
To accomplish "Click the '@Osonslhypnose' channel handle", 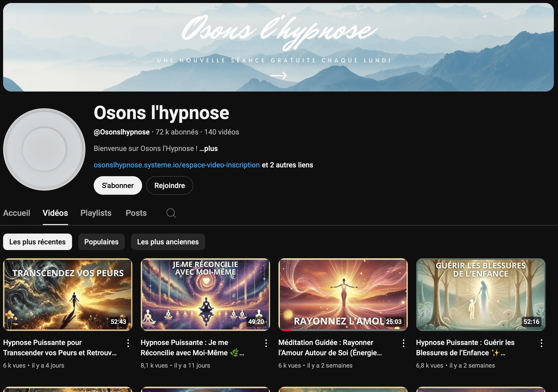I will 122,132.
